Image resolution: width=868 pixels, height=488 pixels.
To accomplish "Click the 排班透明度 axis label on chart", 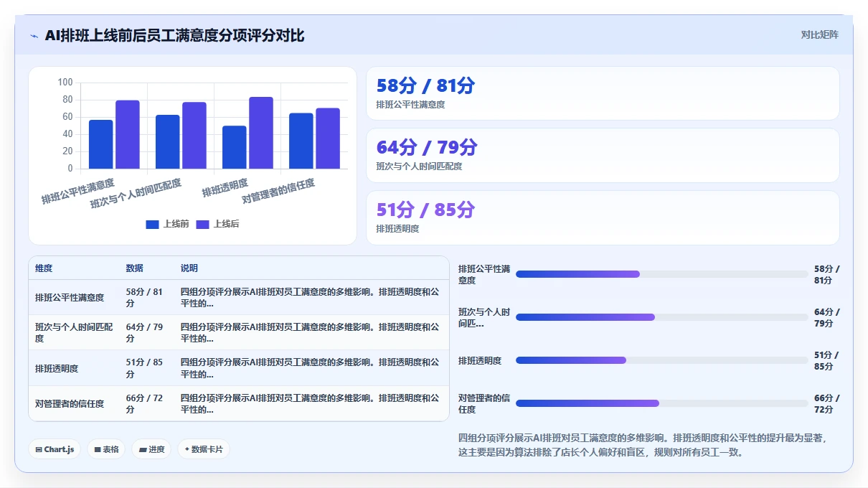I will (225, 188).
